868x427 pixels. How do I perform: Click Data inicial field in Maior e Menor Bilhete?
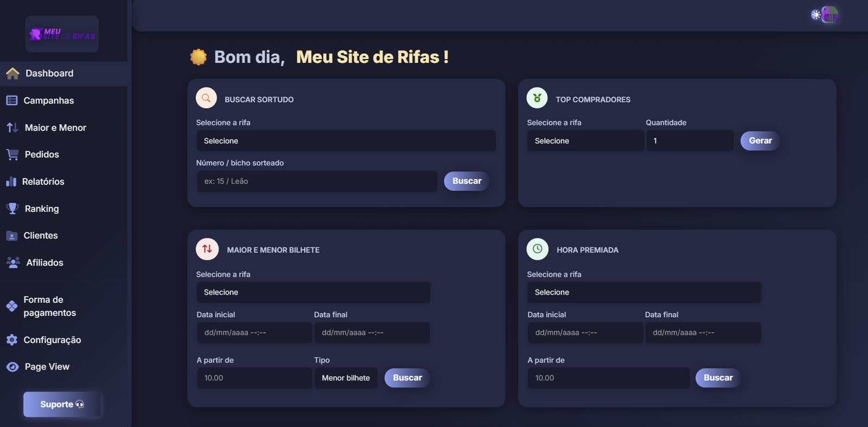[254, 333]
